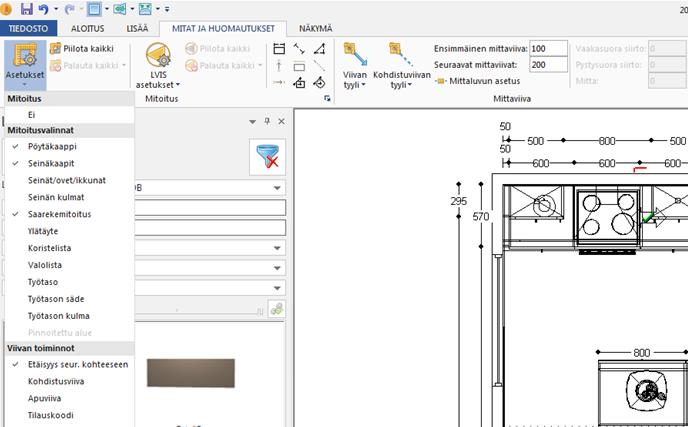688x427 pixels.
Task: Switch to the LISÄÄ ribbon tab
Action: (x=137, y=29)
